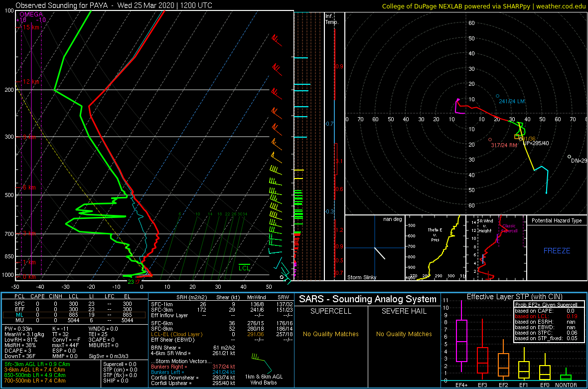Screen dimensions: 588x389
Task: Click the SHIP = 0.0 parameter
Action: coord(116,381)
